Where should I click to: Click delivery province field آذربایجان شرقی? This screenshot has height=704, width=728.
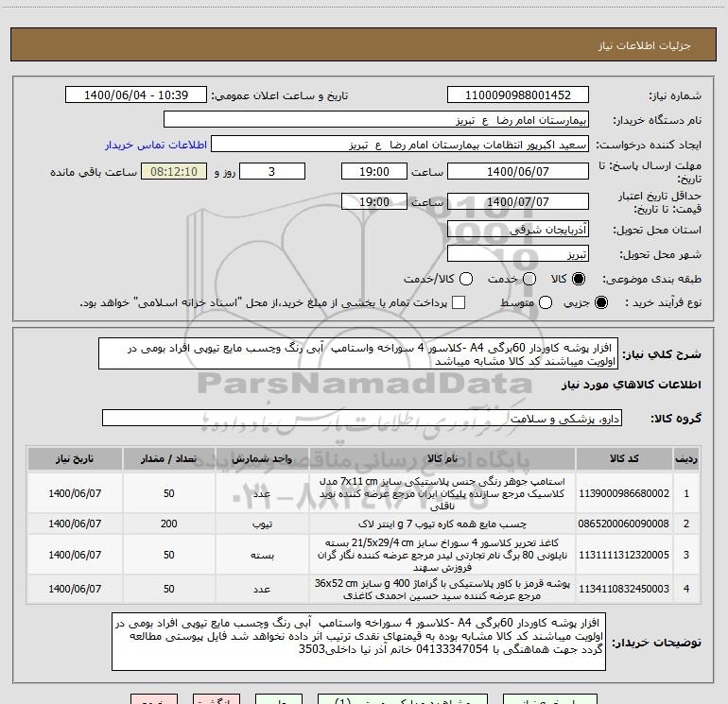tap(518, 229)
